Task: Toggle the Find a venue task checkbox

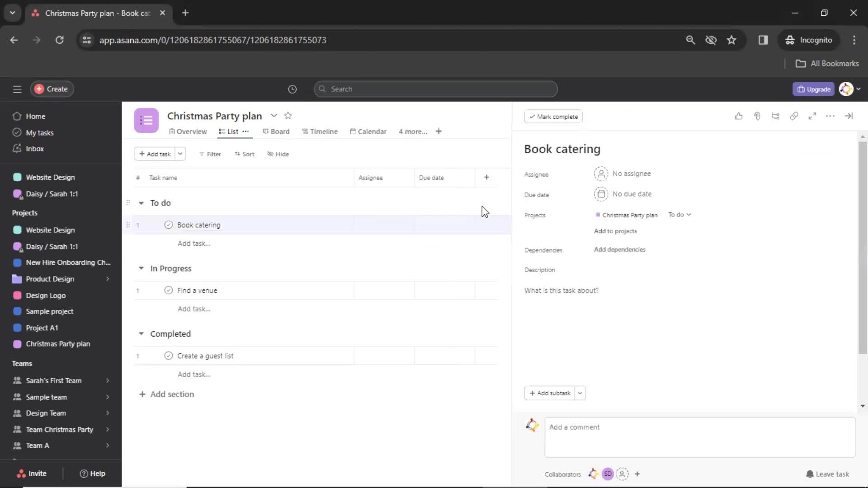Action: tap(168, 290)
